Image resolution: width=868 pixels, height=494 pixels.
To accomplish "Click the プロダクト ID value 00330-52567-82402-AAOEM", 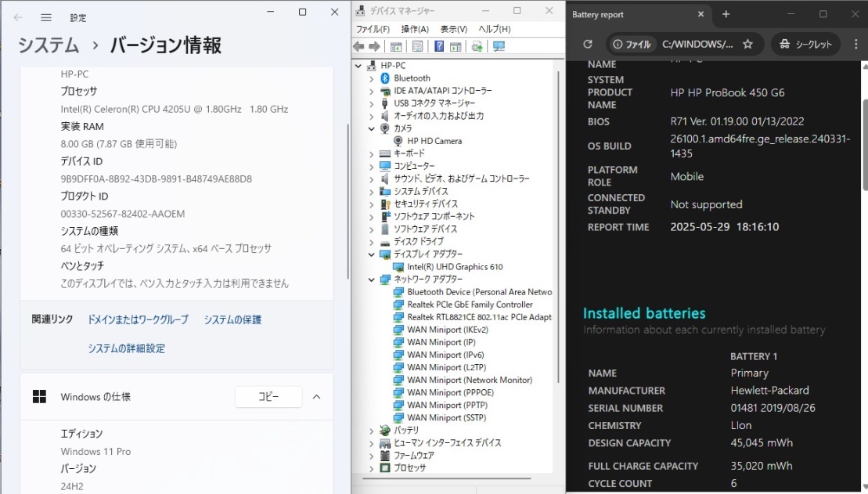I will point(123,214).
